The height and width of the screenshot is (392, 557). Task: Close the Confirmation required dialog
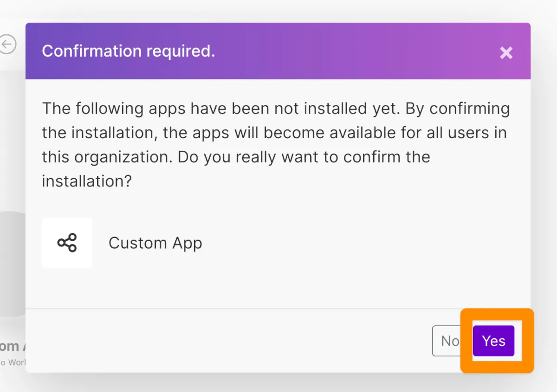506,53
